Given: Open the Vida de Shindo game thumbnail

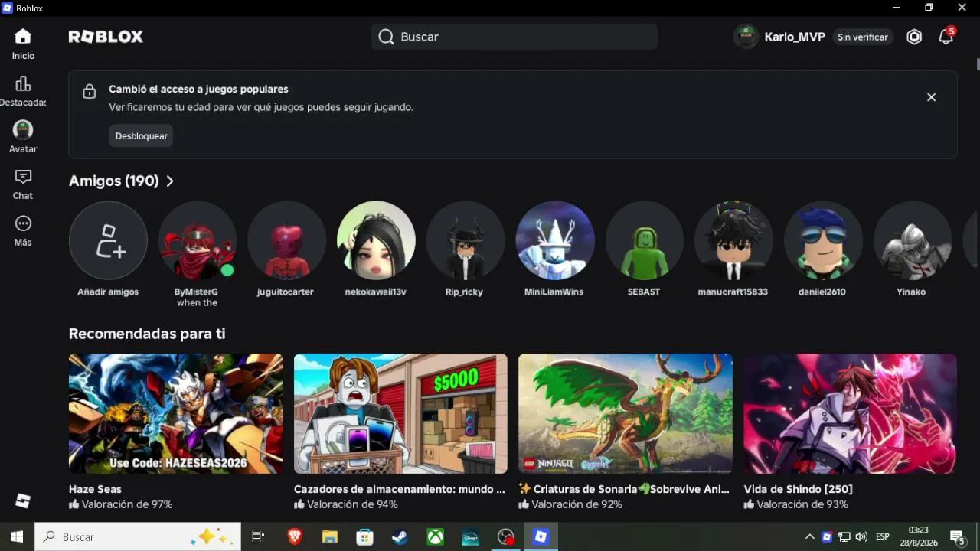Looking at the screenshot, I should point(851,413).
